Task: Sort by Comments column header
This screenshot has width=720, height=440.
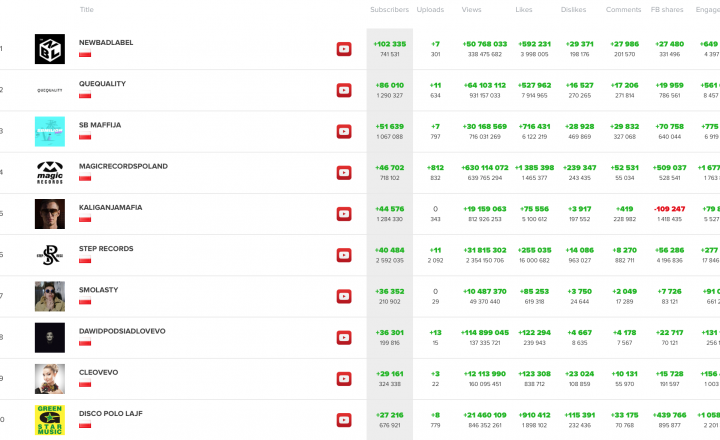Action: [623, 9]
